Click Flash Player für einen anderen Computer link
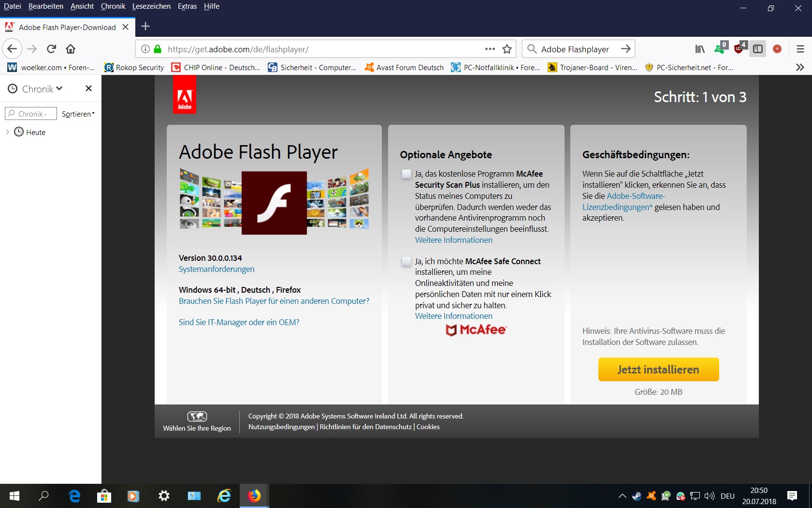 click(274, 301)
